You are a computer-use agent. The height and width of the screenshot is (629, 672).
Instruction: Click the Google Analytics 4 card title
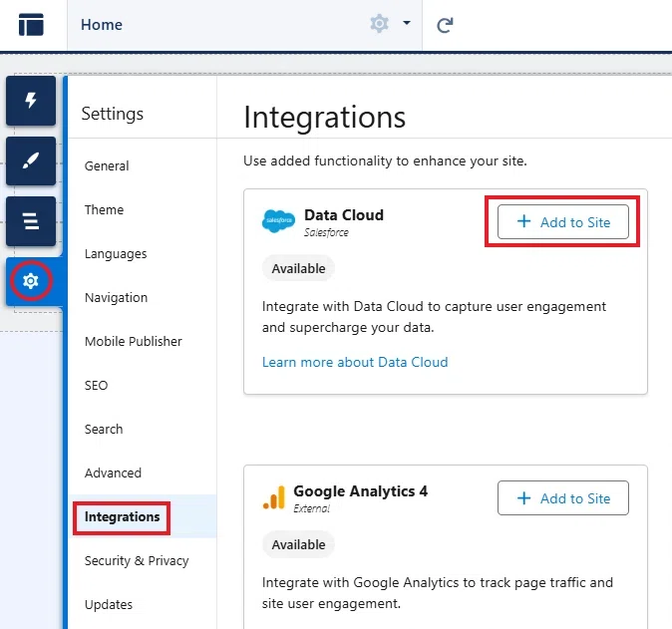tap(361, 490)
